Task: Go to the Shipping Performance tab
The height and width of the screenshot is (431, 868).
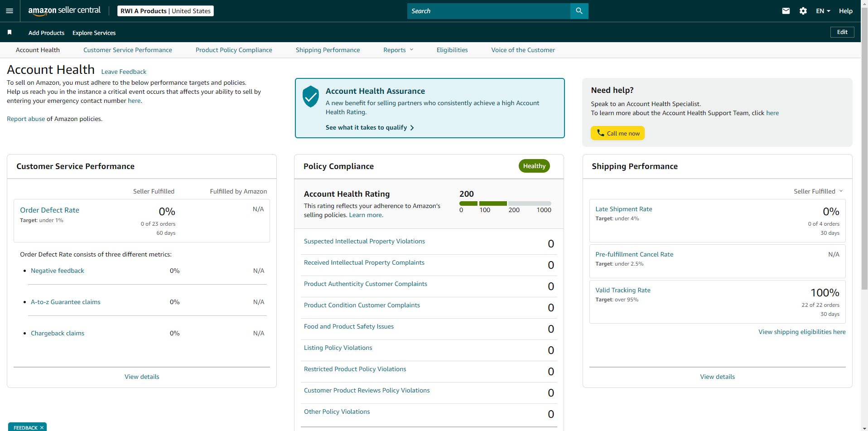Action: coord(328,50)
